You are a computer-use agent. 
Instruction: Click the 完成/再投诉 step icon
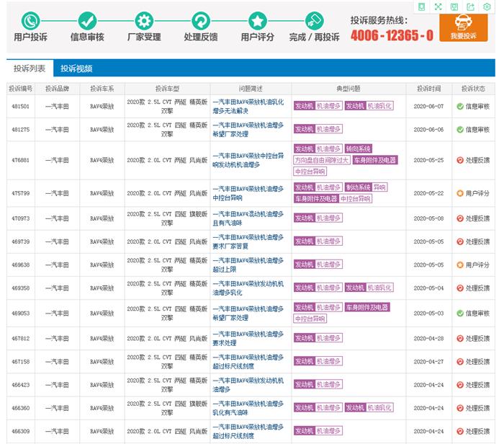[x=315, y=21]
